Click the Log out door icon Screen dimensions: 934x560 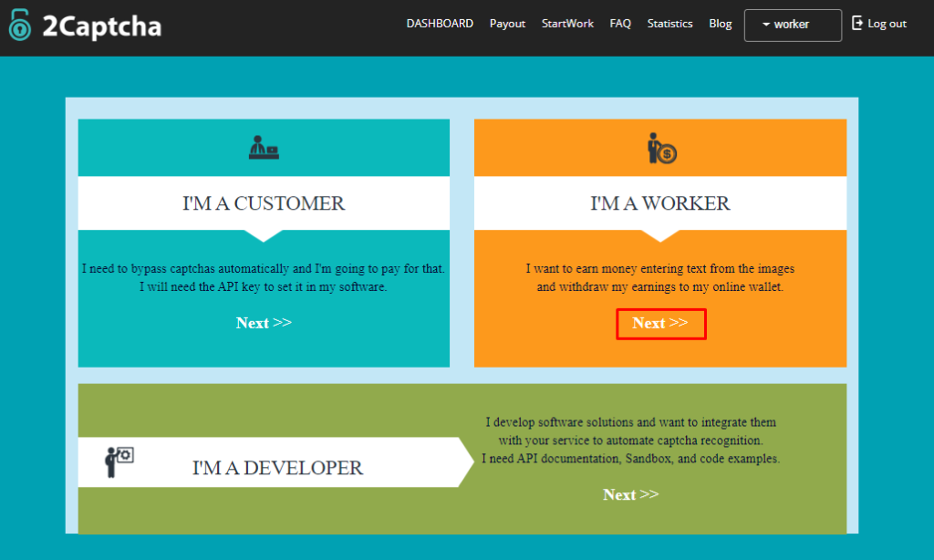[x=857, y=23]
